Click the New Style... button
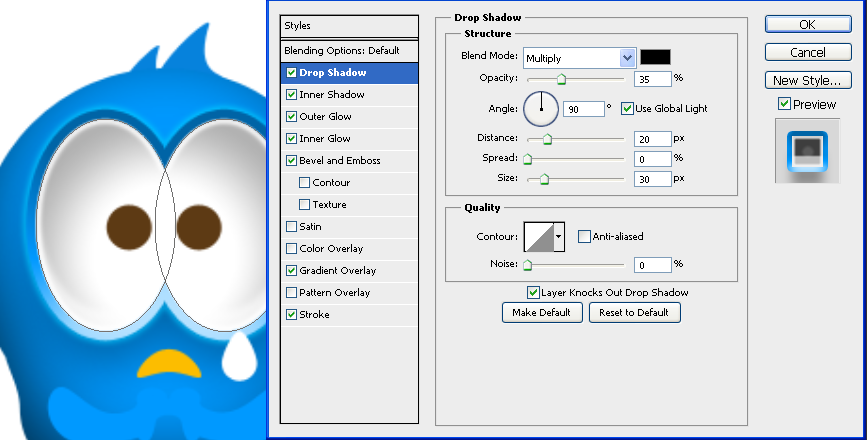The width and height of the screenshot is (867, 440). coord(808,80)
